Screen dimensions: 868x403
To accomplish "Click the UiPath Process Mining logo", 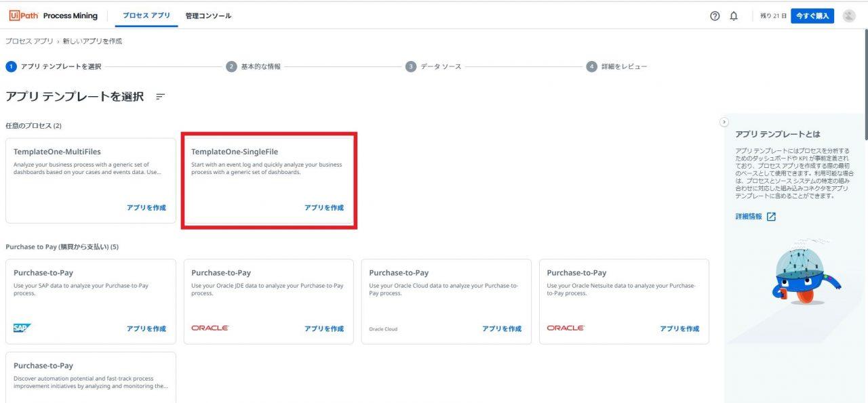I will click(54, 16).
